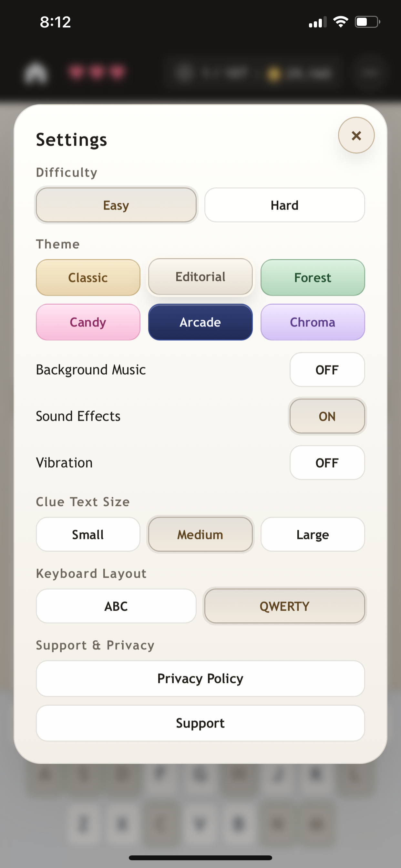Turn on Background Music
401x868 pixels.
(327, 370)
